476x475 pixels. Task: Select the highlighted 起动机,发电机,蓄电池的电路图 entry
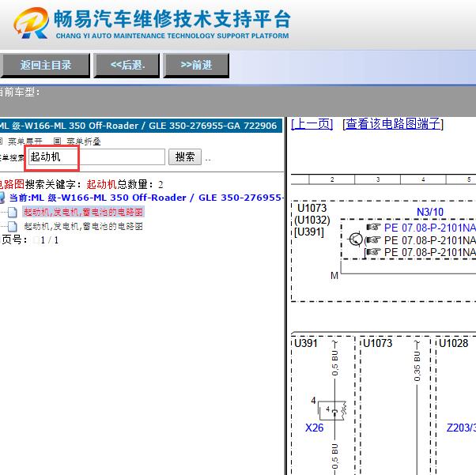pos(83,212)
